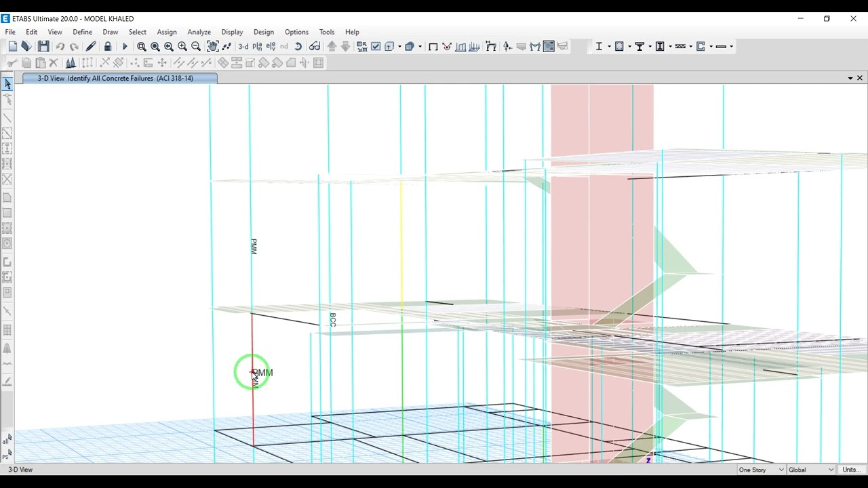This screenshot has height=488, width=868.
Task: Restore full view with zoom icon
Action: pyautogui.click(x=155, y=46)
